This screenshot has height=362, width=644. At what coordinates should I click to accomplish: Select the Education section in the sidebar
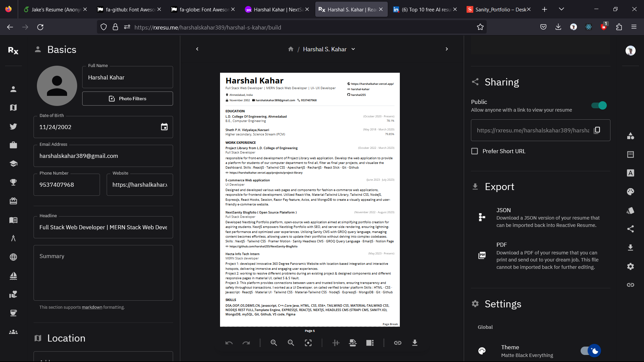[x=13, y=164]
